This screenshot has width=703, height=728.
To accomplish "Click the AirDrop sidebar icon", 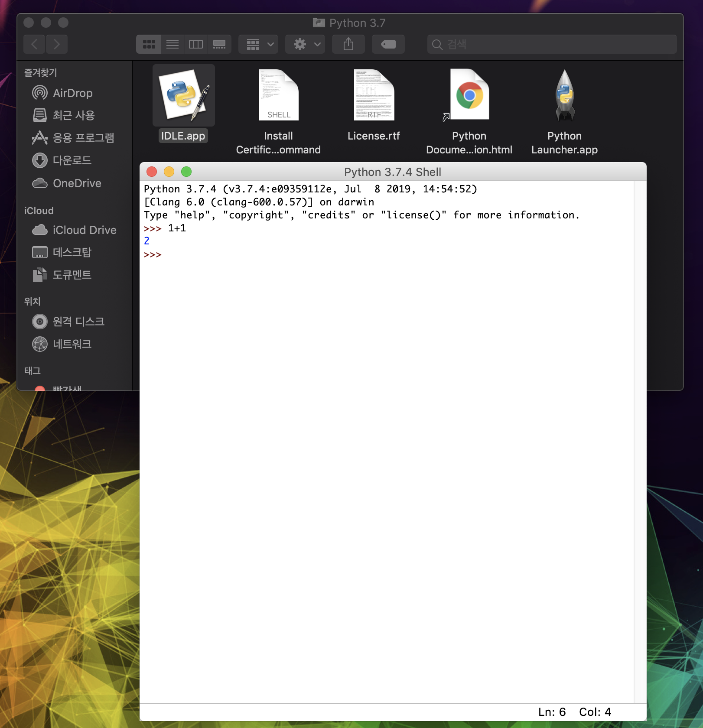I will pyautogui.click(x=40, y=93).
